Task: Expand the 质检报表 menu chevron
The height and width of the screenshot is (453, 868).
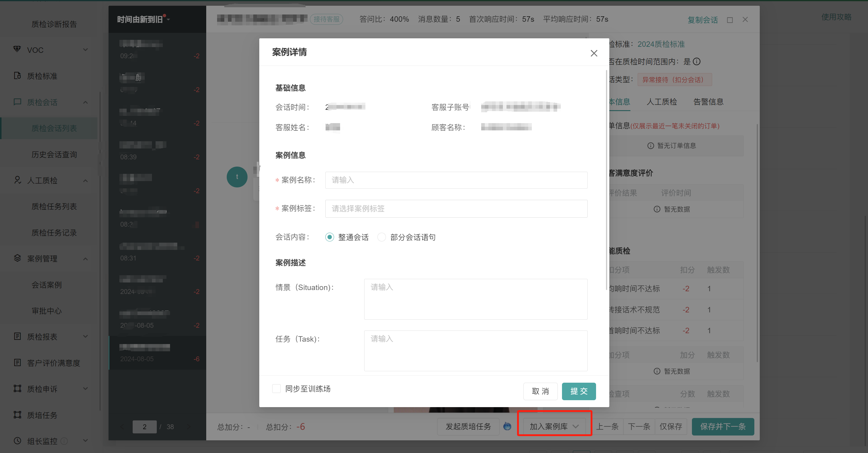Action: (85, 337)
